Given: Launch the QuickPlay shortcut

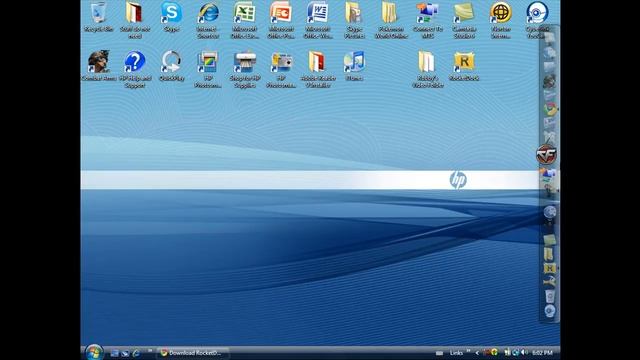Looking at the screenshot, I should (171, 66).
